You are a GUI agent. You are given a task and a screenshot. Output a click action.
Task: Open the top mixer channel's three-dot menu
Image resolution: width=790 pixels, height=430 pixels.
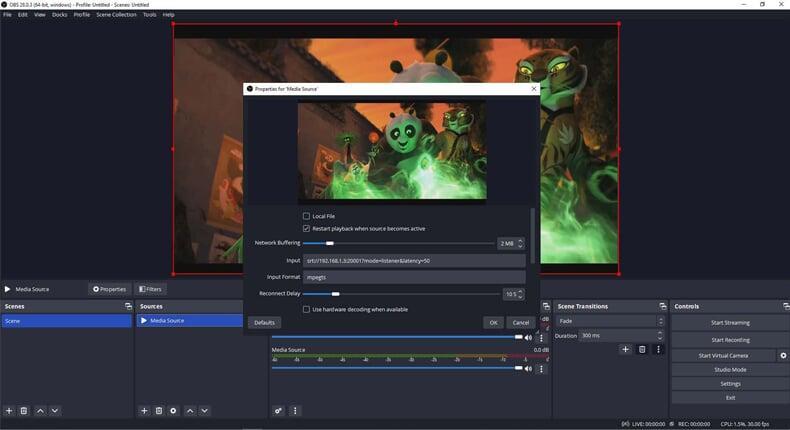tap(542, 338)
